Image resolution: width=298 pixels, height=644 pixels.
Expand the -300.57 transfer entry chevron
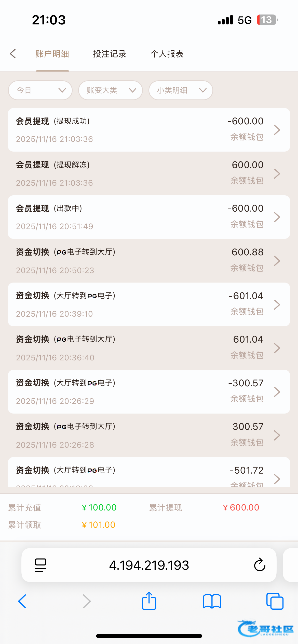click(x=277, y=392)
